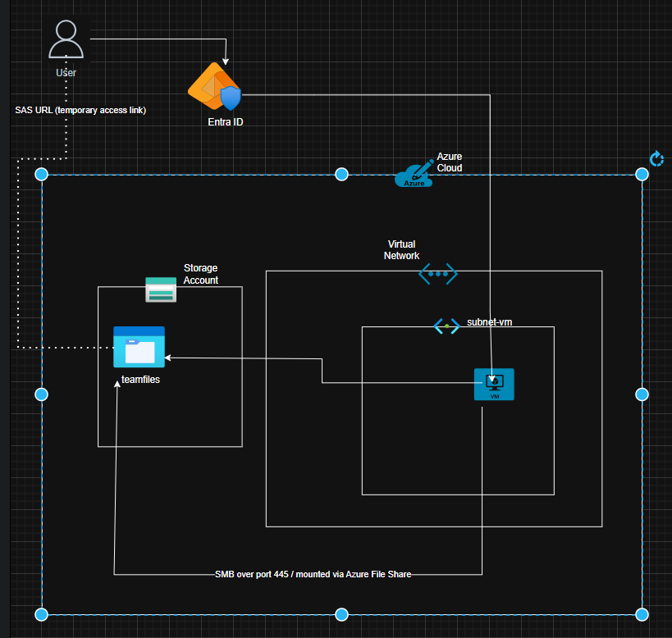Select the User person icon

pyautogui.click(x=66, y=39)
